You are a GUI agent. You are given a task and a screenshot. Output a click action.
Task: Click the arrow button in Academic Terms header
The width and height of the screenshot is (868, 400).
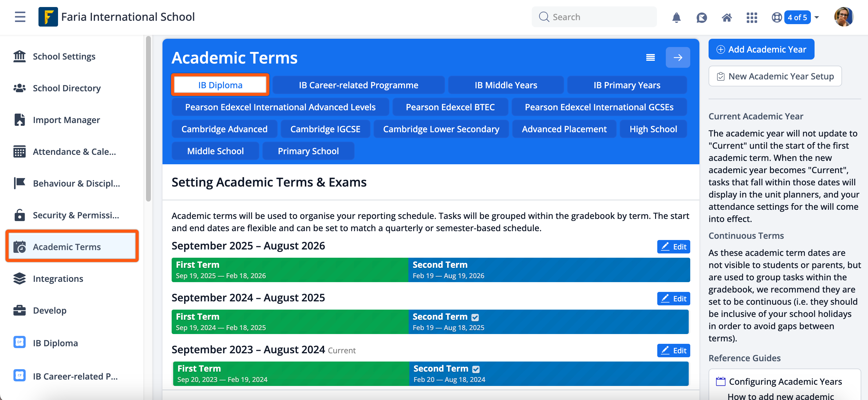[678, 58]
